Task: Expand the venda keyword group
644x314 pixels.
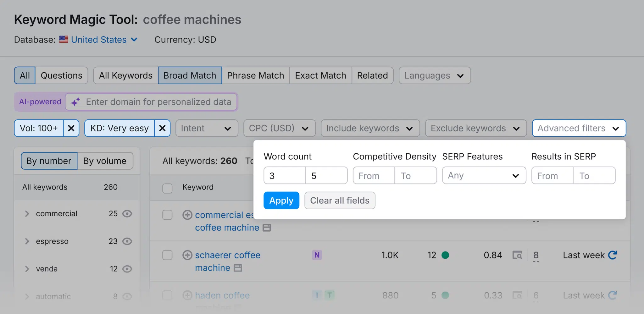Action: tap(27, 269)
